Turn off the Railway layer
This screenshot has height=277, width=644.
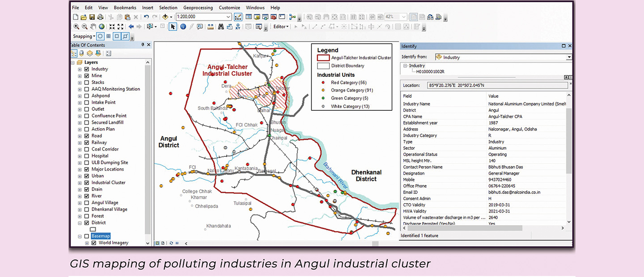click(87, 143)
